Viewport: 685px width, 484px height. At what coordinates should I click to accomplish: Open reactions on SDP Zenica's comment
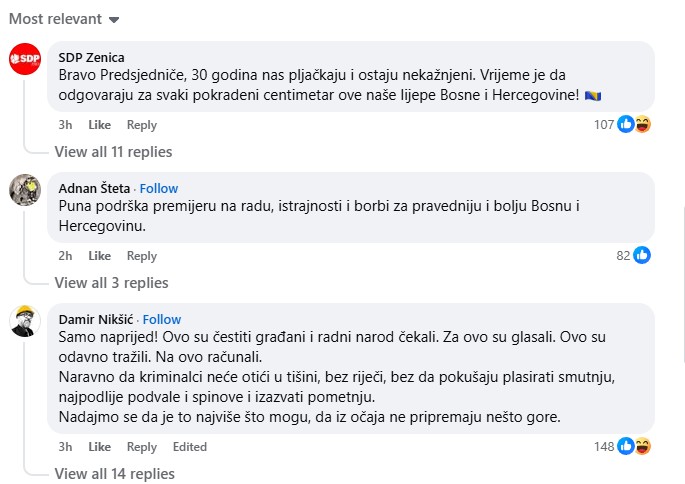[x=632, y=124]
